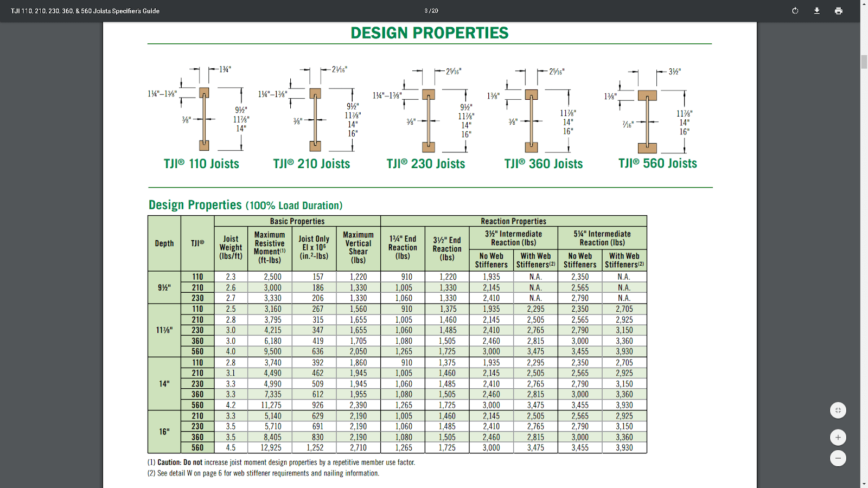Download the PDF document
The image size is (868, 488).
(x=816, y=11)
